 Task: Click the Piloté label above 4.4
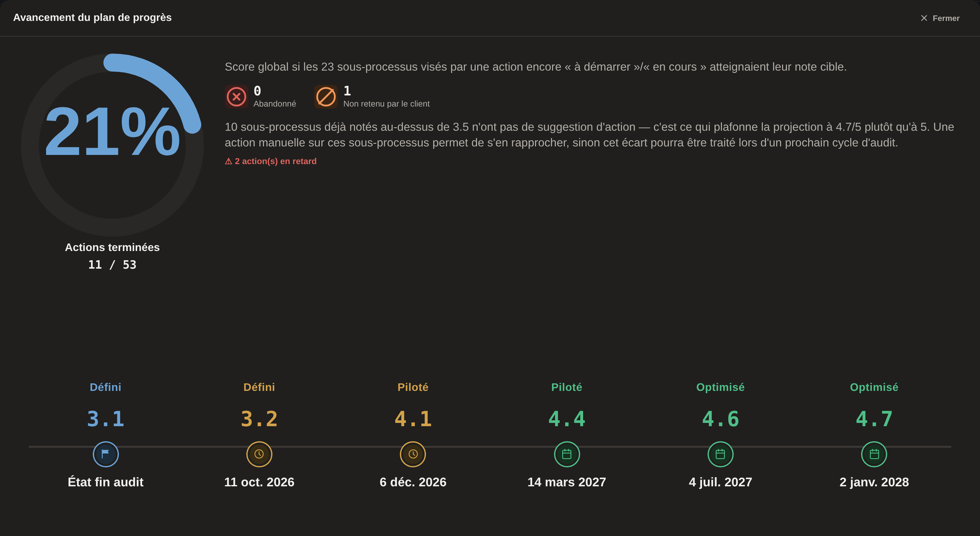[567, 387]
